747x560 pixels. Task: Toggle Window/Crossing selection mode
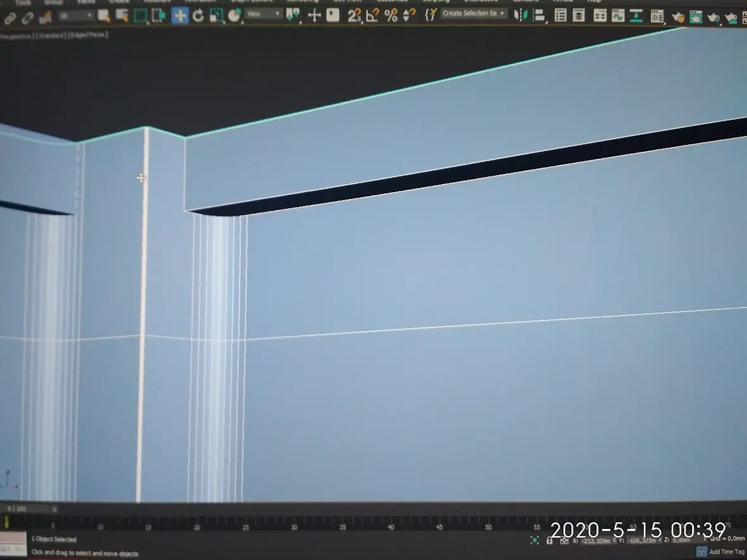coord(159,16)
